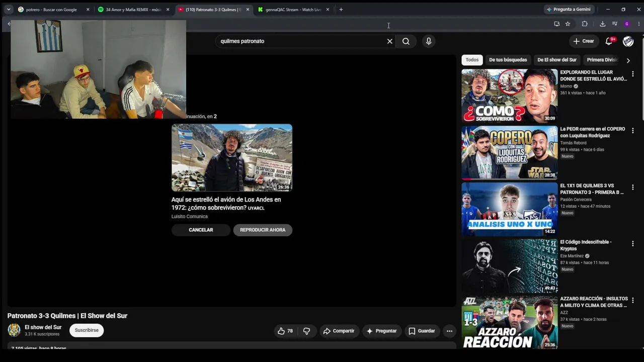Screen dimensions: 644x362
Task: Open the media controls icon in Chrome toolbar
Action: [x=615, y=24]
